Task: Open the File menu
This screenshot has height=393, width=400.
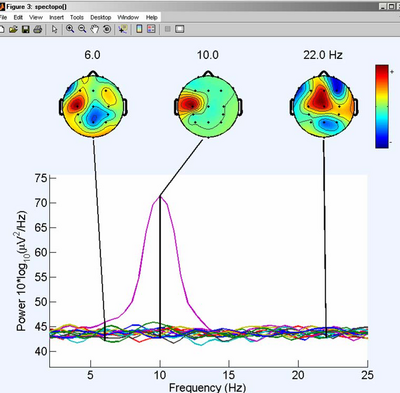Action: (x=3, y=17)
